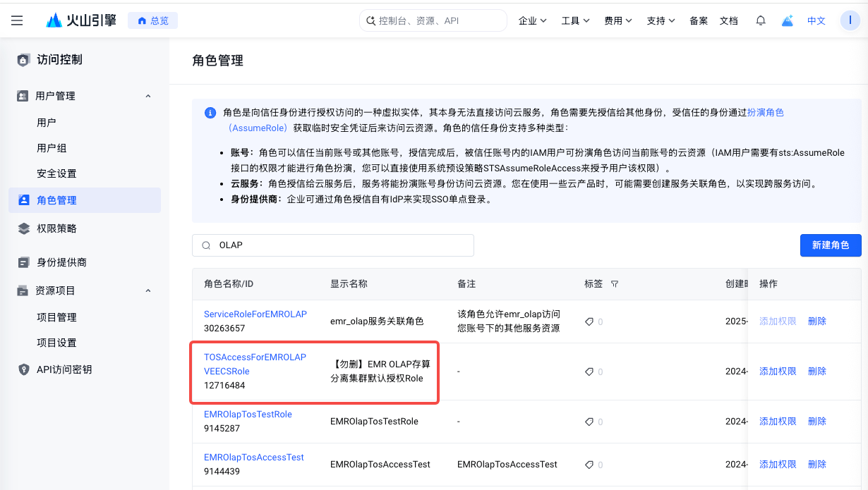This screenshot has height=490, width=868.
Task: Open 用户组 in sidebar
Action: point(52,148)
